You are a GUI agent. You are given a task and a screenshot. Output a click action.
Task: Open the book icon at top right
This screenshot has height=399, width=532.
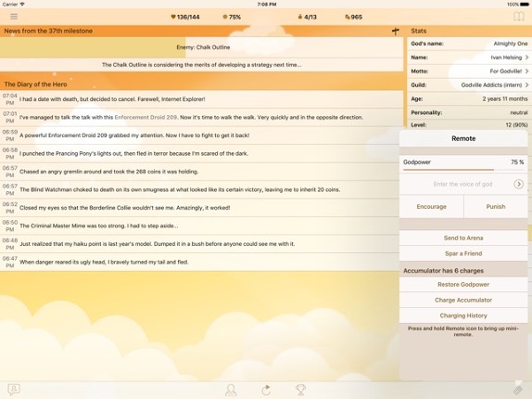point(518,17)
